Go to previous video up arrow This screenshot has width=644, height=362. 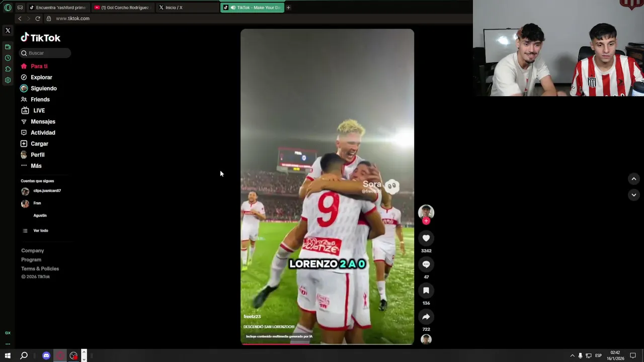(x=634, y=179)
